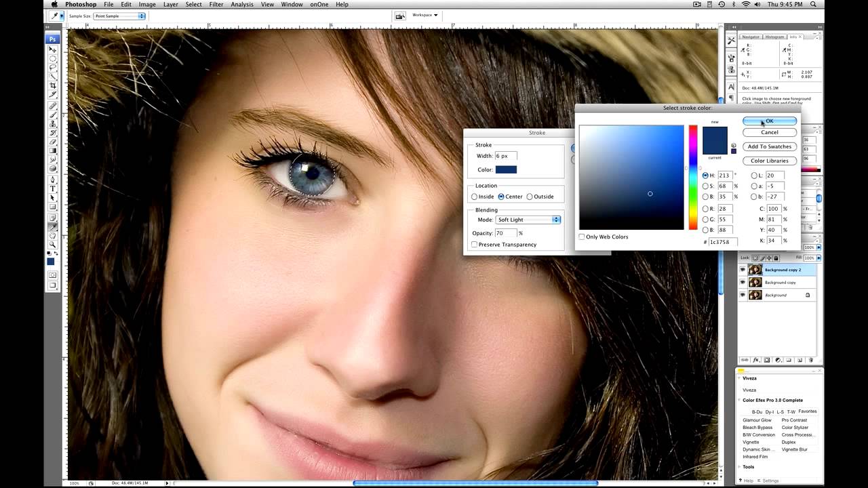Select the Pen tool
The image size is (868, 488).
[54, 180]
